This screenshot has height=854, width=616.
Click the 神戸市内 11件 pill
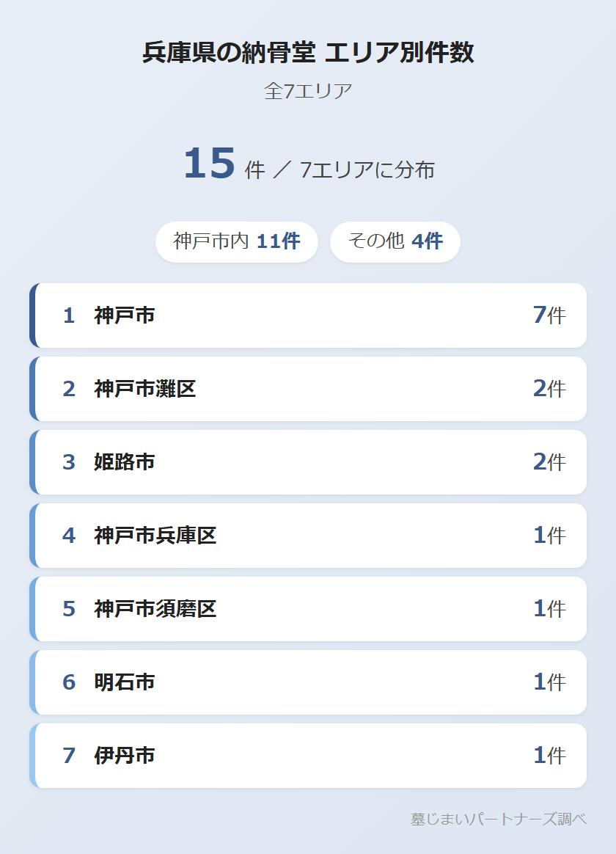[236, 241]
